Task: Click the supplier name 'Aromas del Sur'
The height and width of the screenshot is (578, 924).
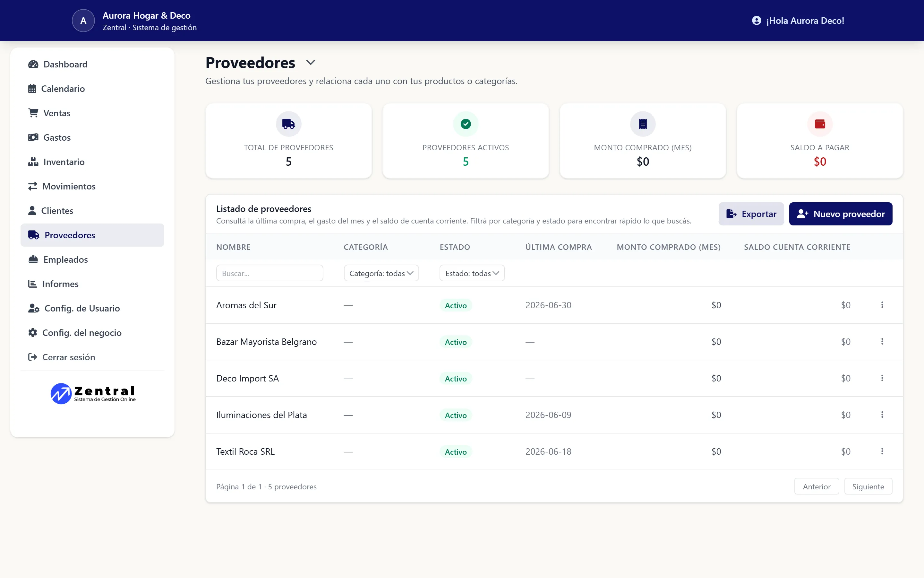Action: pos(246,305)
